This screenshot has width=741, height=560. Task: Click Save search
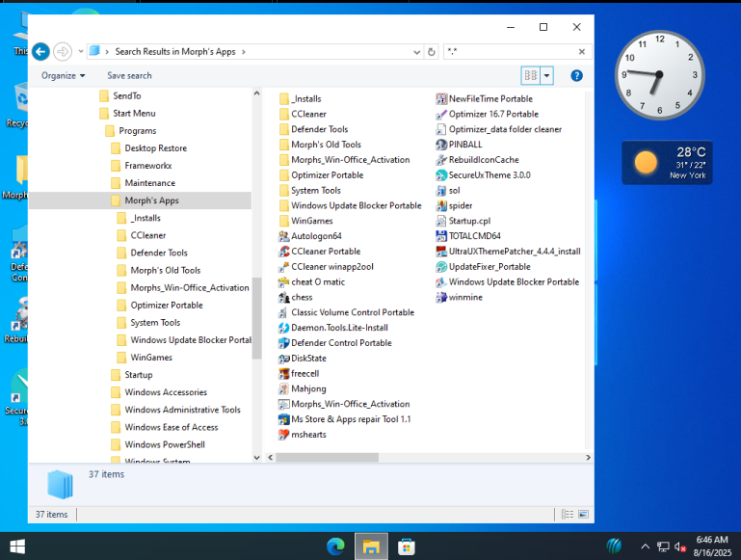[x=129, y=75]
